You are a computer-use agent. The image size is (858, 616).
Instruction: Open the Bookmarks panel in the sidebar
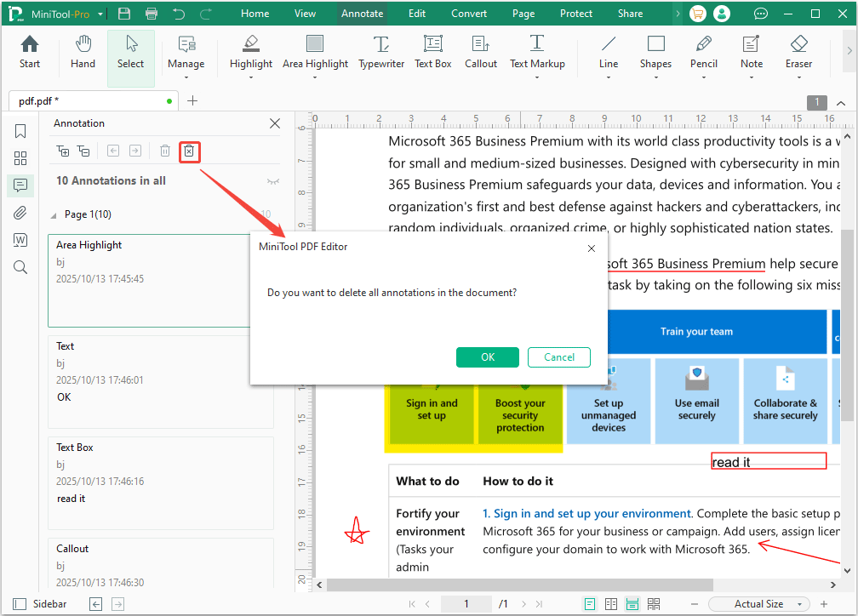click(x=20, y=131)
